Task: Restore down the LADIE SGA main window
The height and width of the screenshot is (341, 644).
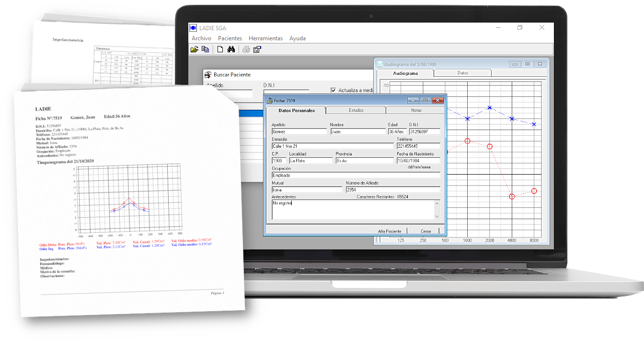Action: coord(520,28)
